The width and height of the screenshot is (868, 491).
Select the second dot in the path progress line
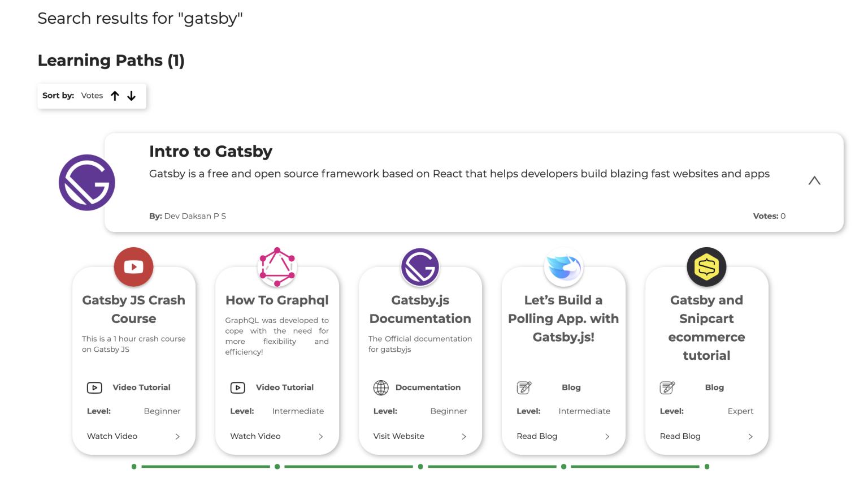pyautogui.click(x=277, y=467)
